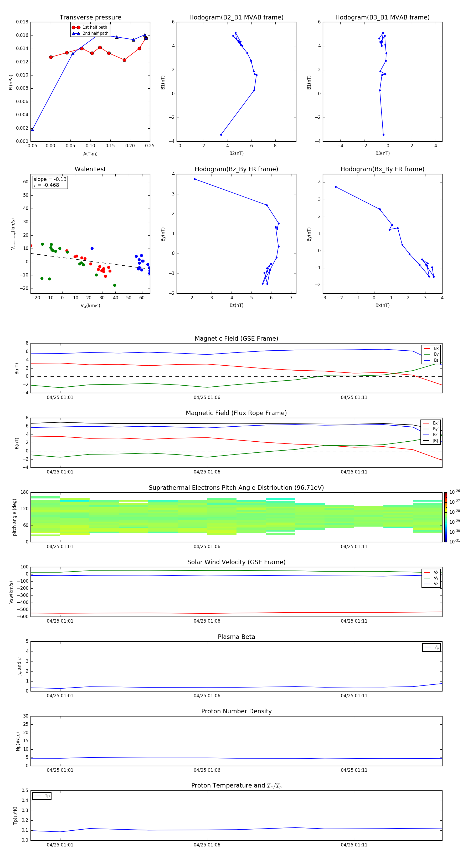Click the 'Vz' legend entry

[x=431, y=584]
